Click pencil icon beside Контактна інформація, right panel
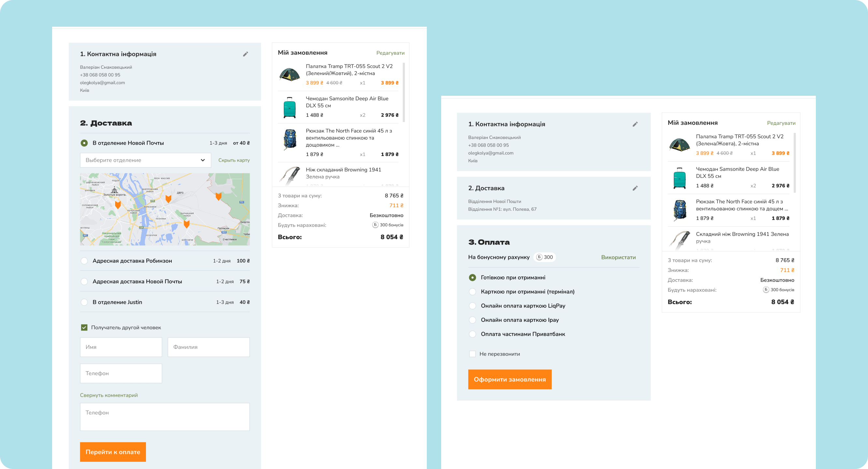Image resolution: width=868 pixels, height=469 pixels. pyautogui.click(x=635, y=124)
